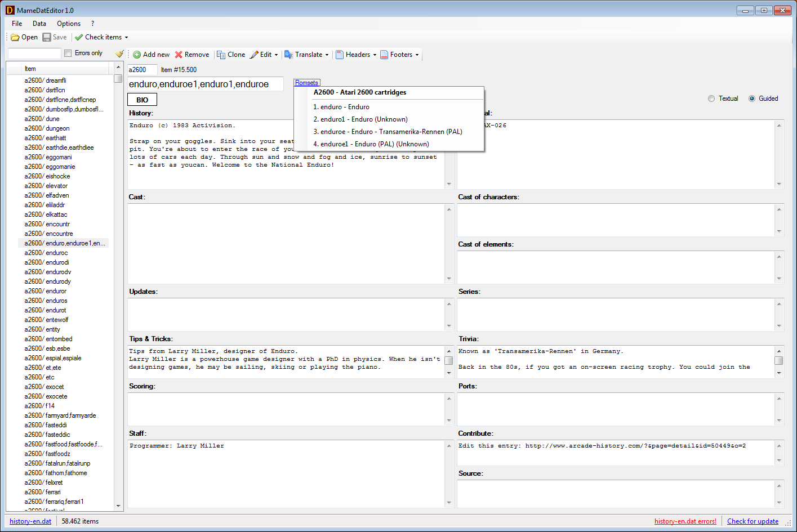Click the broom clear-filter icon

119,53
